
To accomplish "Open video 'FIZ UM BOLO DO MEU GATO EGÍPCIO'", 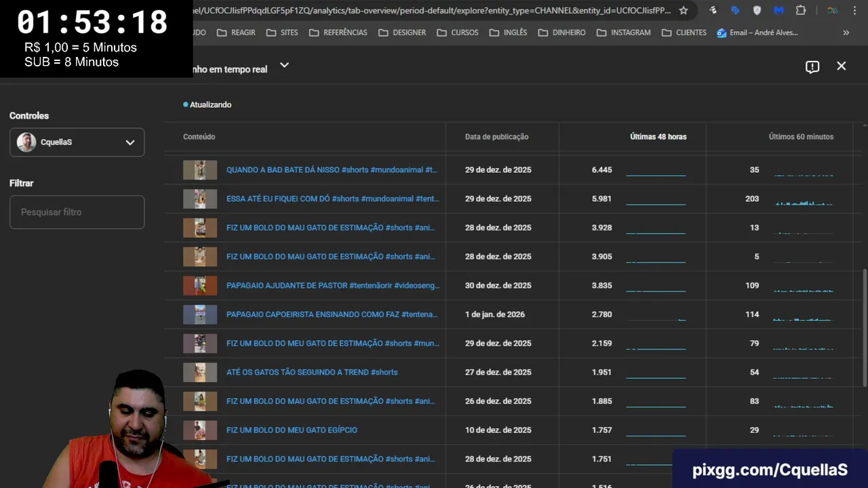I will [292, 430].
